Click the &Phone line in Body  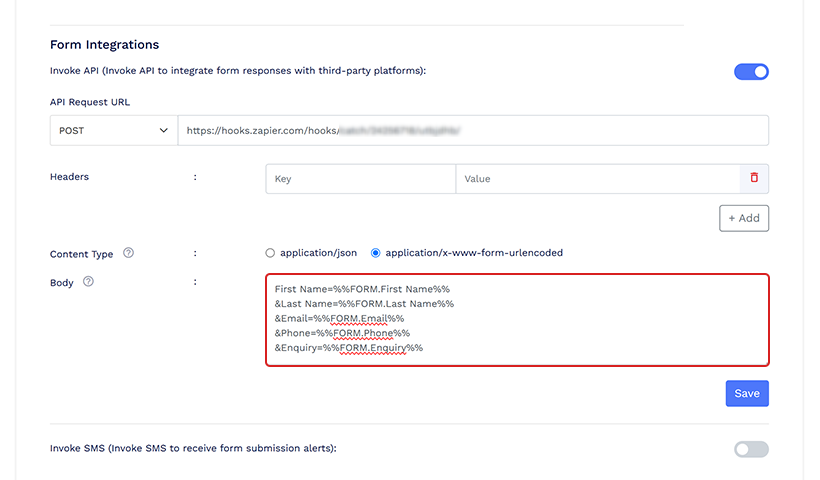(342, 333)
